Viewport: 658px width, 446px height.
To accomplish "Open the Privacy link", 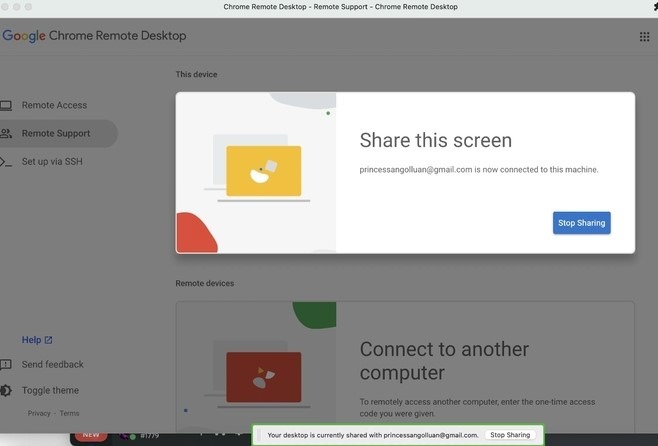I will [x=39, y=413].
